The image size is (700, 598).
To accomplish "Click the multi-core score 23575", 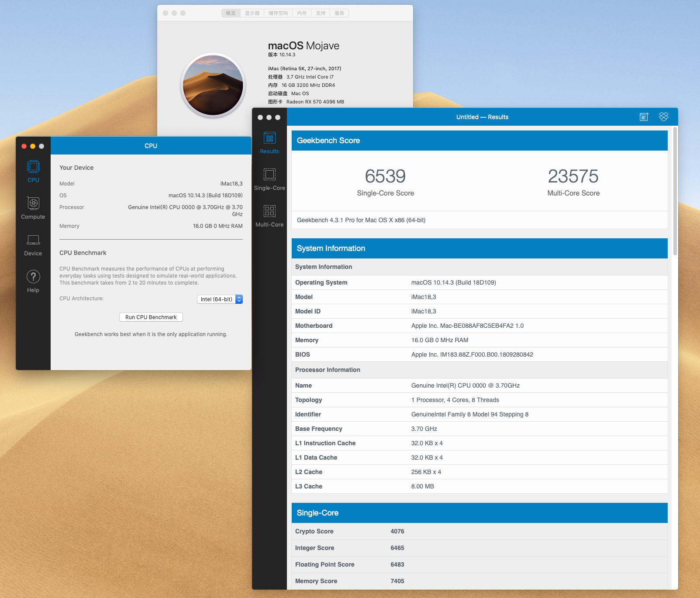I will pos(573,176).
